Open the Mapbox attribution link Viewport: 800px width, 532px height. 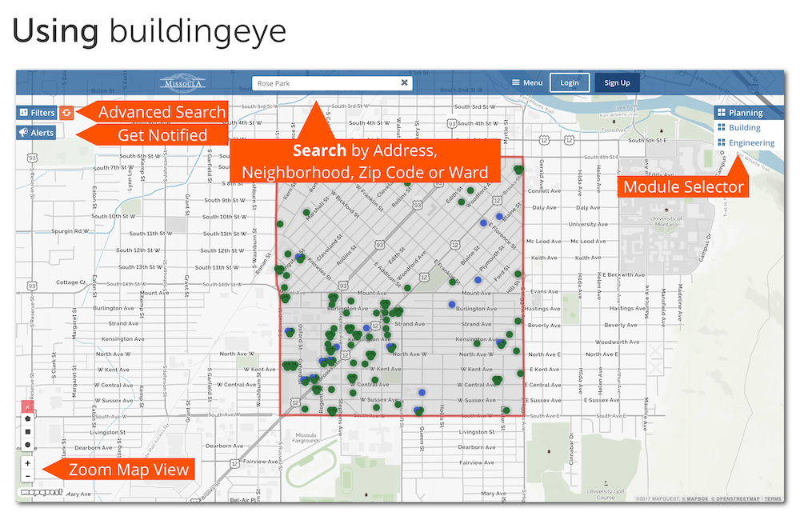coord(695,499)
